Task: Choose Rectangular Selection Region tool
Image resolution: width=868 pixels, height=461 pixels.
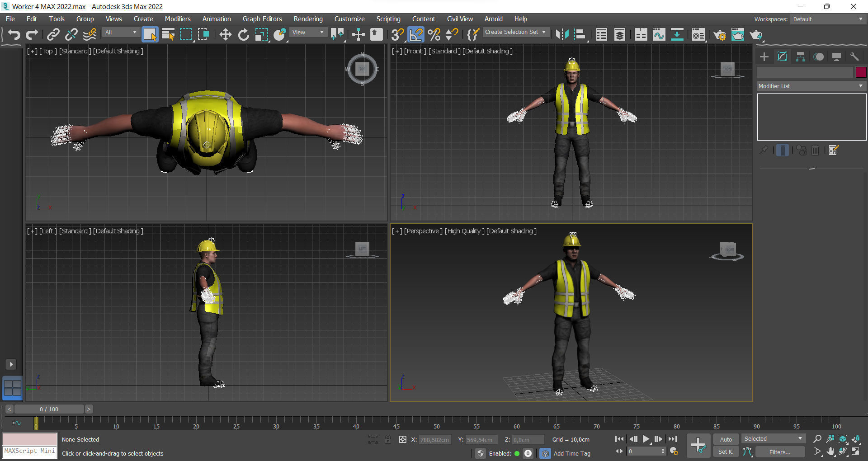Action: pos(186,34)
